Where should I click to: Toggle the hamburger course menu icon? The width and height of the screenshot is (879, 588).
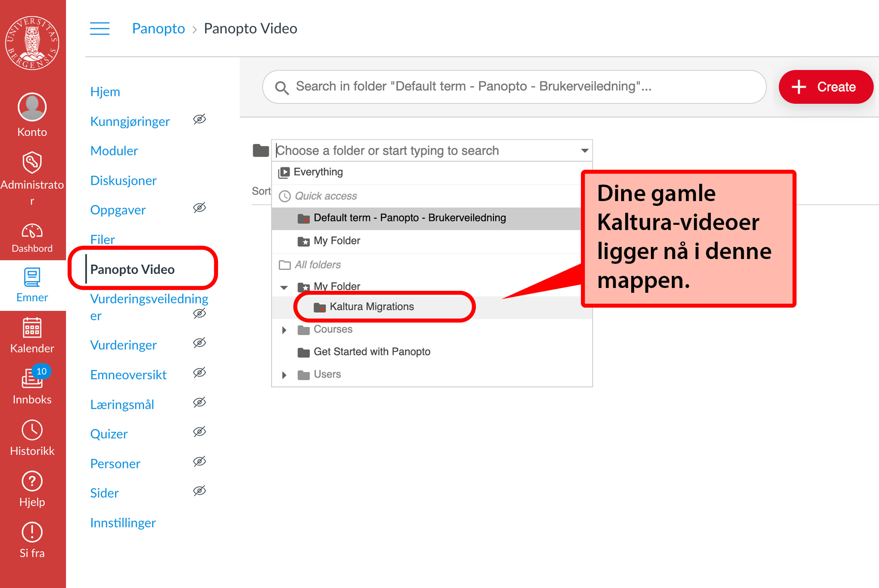pyautogui.click(x=100, y=28)
